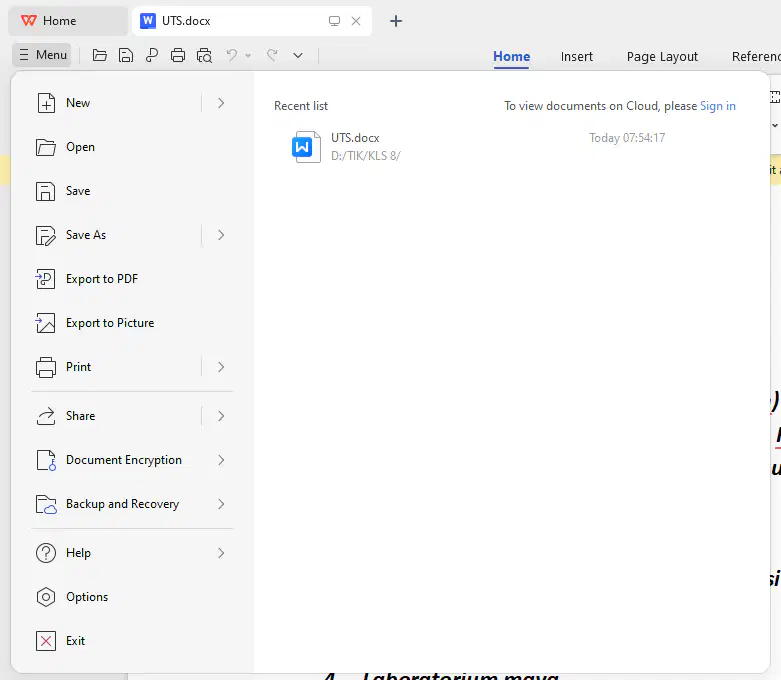Click the Help question mark icon

46,553
